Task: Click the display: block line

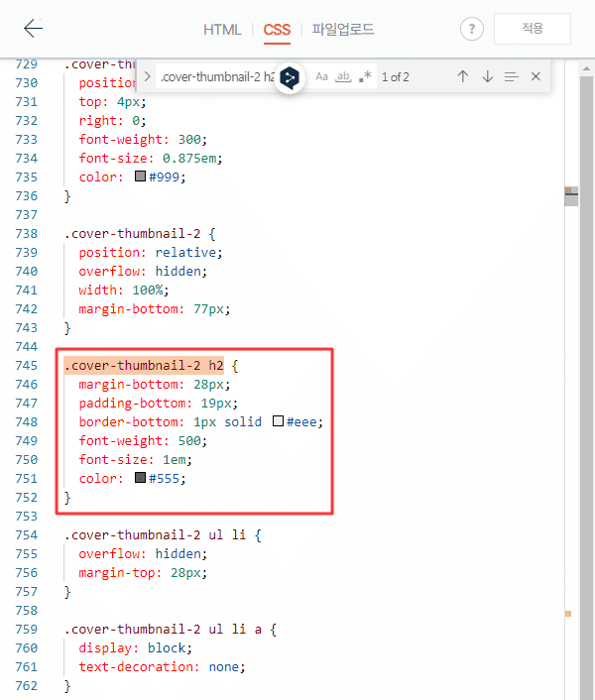Action: 135,648
